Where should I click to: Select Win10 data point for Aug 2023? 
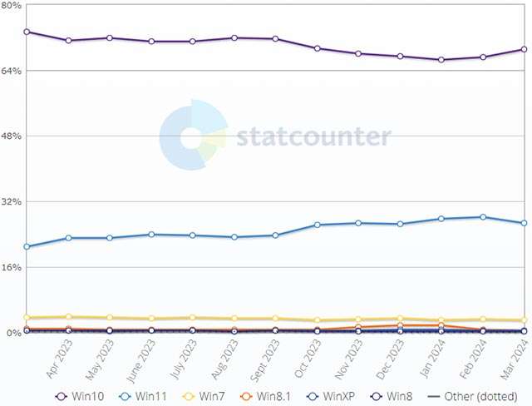point(234,37)
